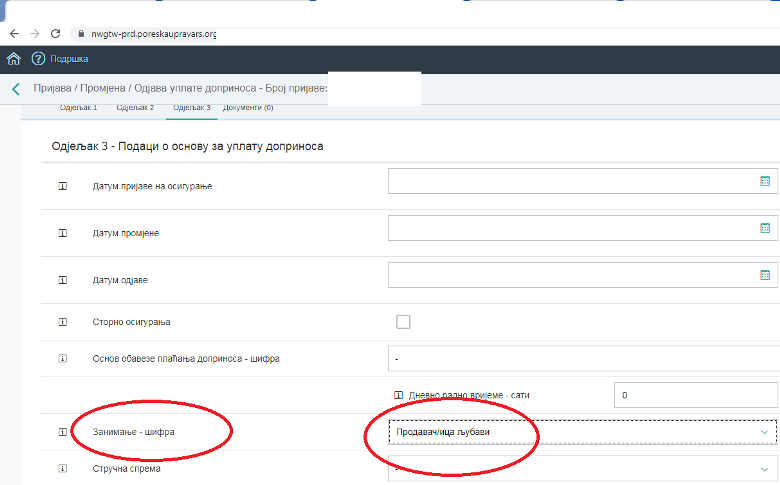Open calendar for Датум пријаве на осигурање

[765, 182]
